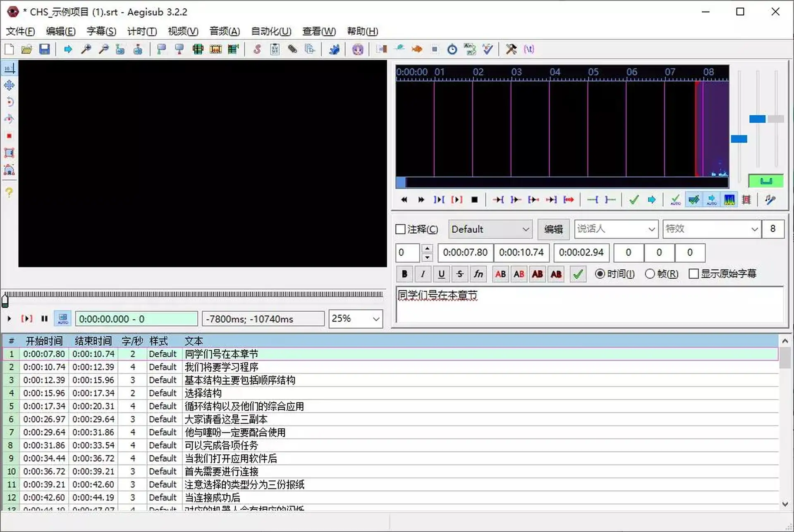Screen dimensions: 794x532
Task: Click the Spell Checker toolbar icon
Action: pos(488,49)
